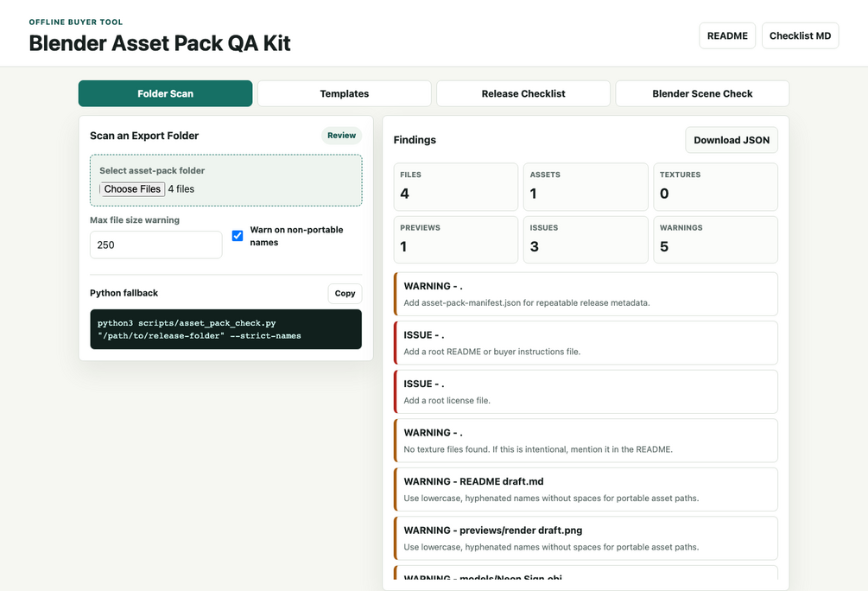Select the root license file issue
The image size is (868, 591).
(586, 391)
